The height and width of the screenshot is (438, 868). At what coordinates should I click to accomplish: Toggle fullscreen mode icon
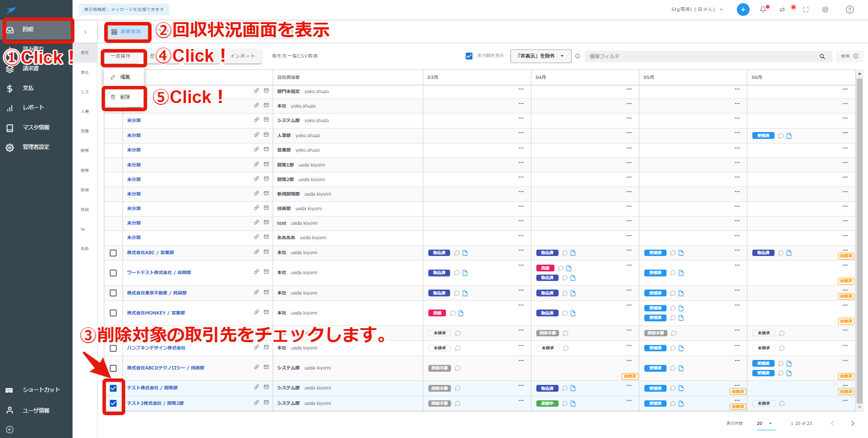806,10
